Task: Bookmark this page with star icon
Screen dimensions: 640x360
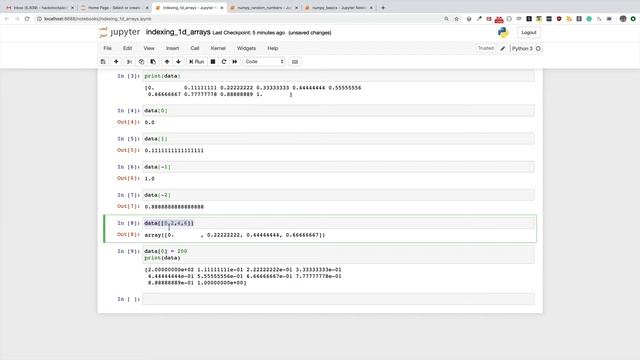Action: pyautogui.click(x=456, y=19)
